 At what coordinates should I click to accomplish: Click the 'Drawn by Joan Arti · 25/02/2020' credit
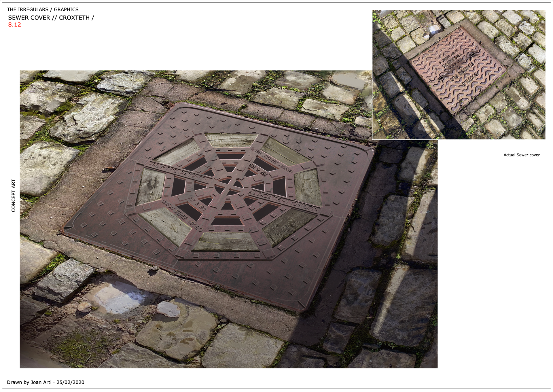pos(46,382)
